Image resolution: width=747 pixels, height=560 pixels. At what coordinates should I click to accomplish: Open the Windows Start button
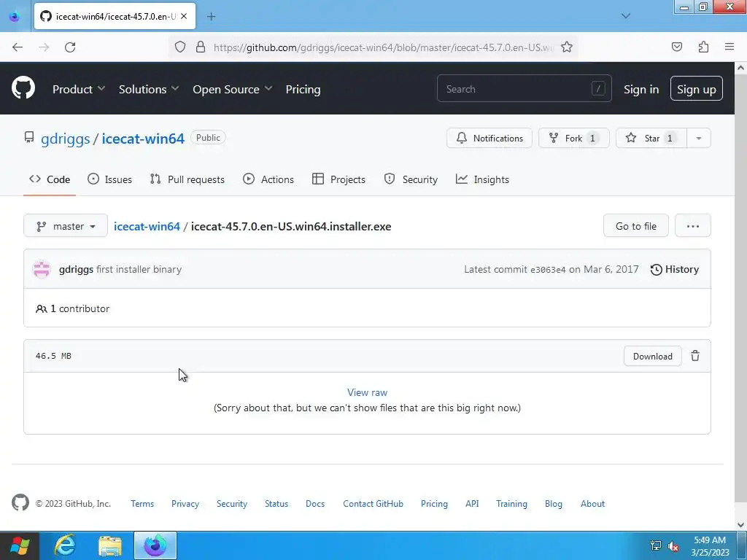[x=20, y=545]
